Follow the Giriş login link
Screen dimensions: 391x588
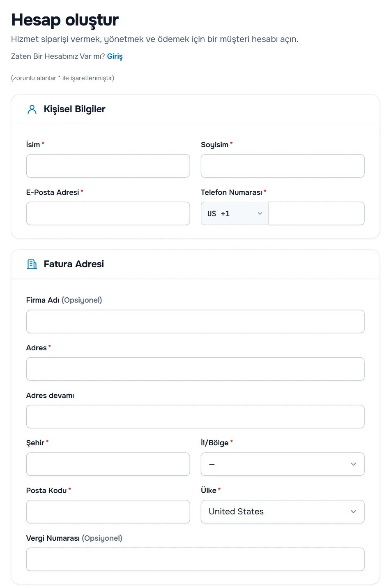coord(115,56)
